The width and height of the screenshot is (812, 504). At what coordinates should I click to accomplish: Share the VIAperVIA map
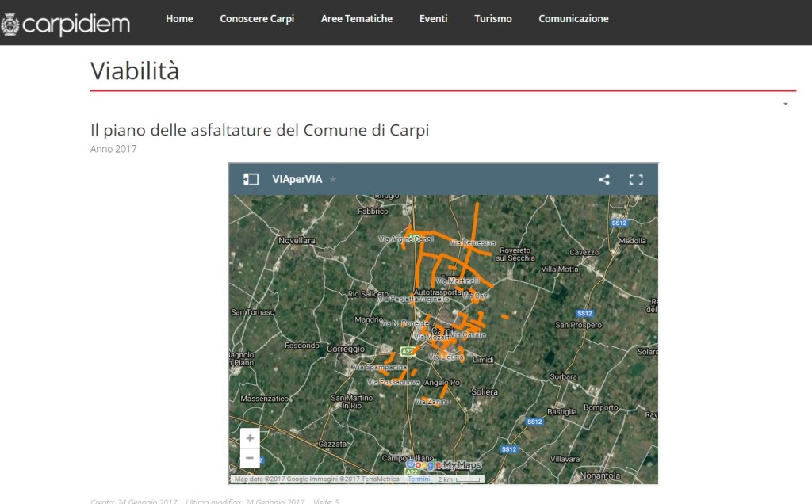pyautogui.click(x=604, y=179)
